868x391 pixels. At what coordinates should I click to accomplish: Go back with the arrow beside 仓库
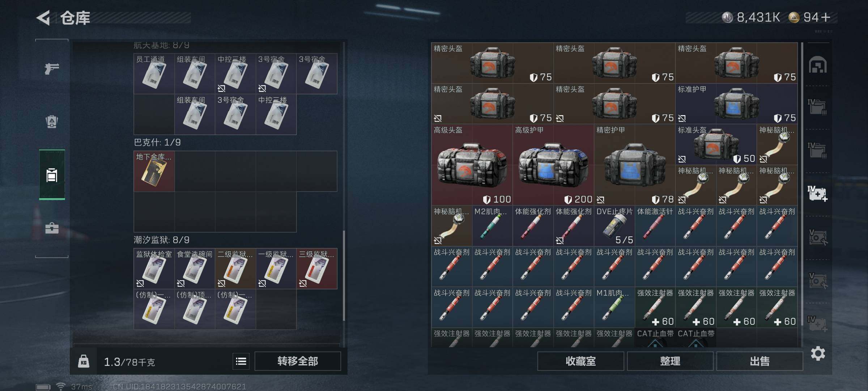pos(43,17)
